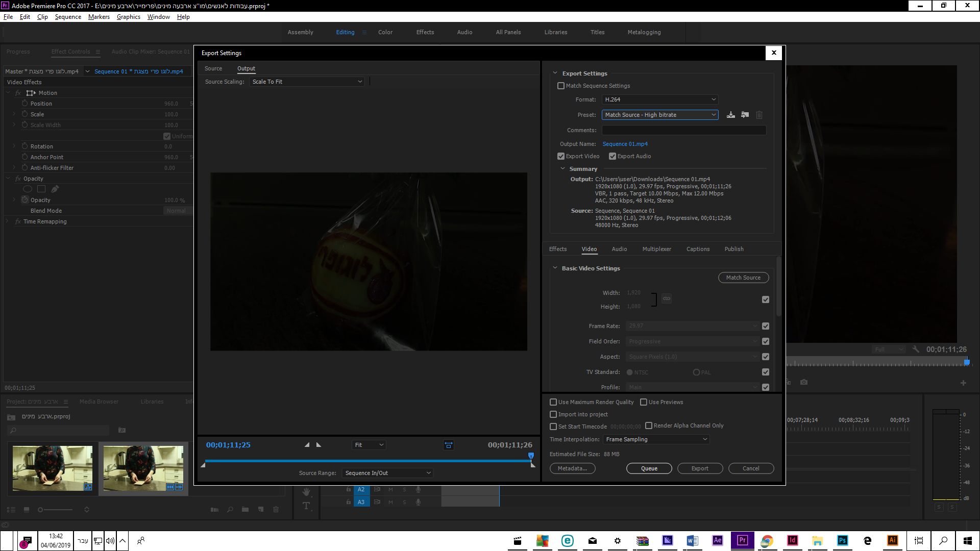Switch to the Source tab

[213, 68]
